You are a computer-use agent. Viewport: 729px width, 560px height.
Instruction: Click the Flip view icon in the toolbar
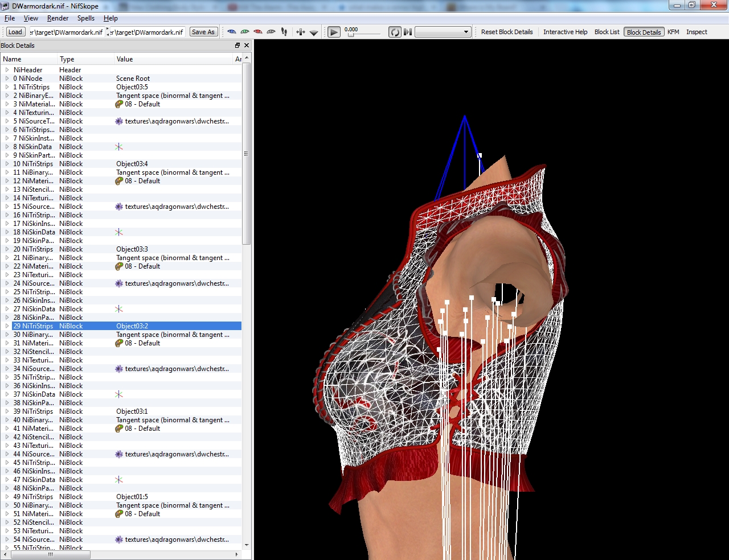pos(301,32)
